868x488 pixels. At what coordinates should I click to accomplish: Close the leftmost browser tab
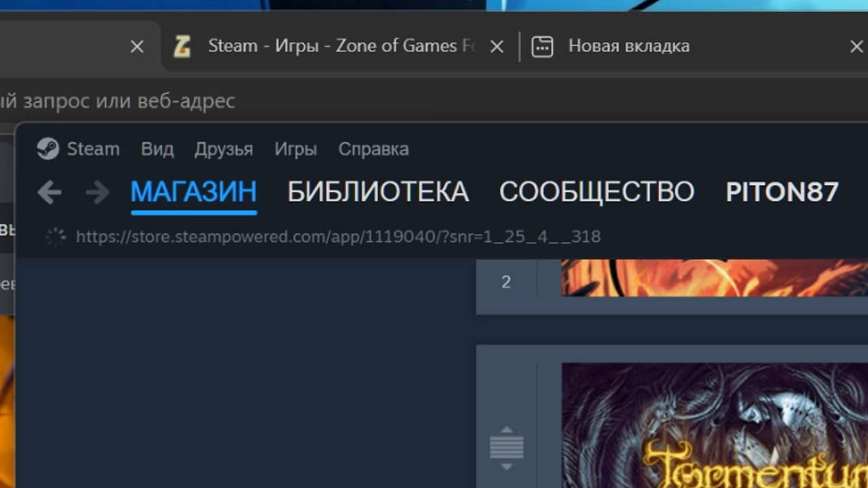coord(137,46)
